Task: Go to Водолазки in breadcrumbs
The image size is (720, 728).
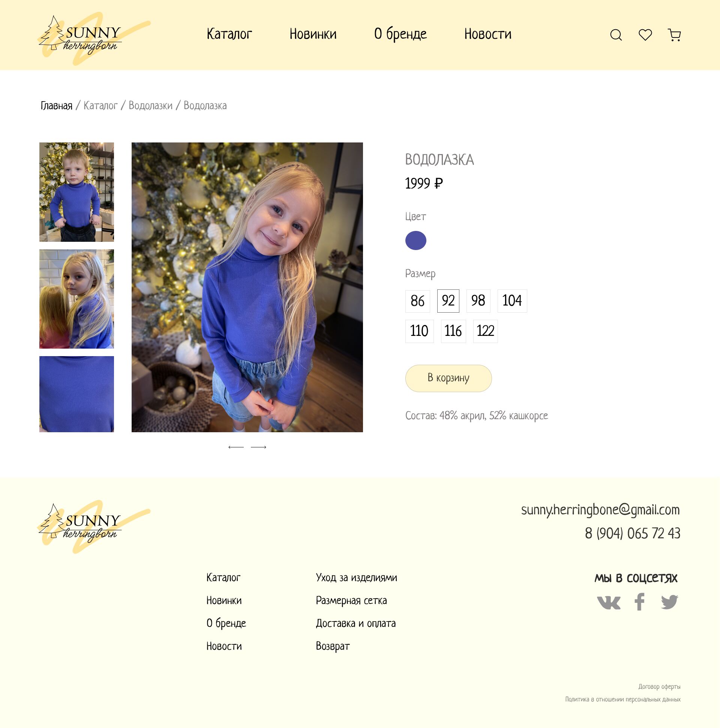Action: click(150, 106)
